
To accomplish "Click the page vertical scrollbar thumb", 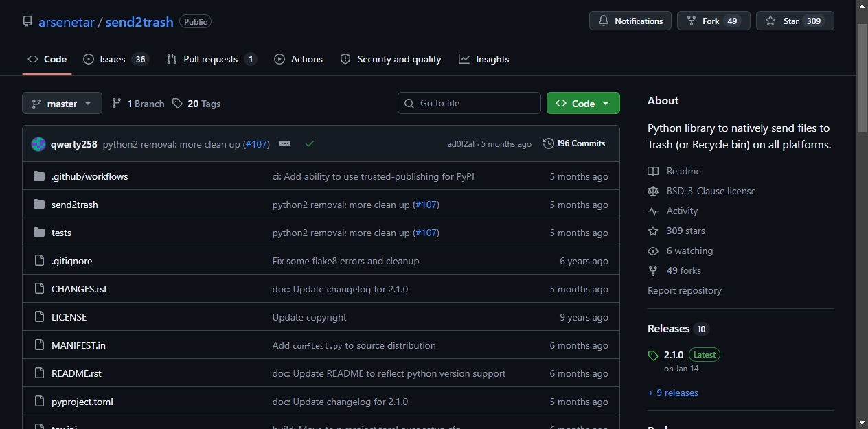I will (863, 78).
